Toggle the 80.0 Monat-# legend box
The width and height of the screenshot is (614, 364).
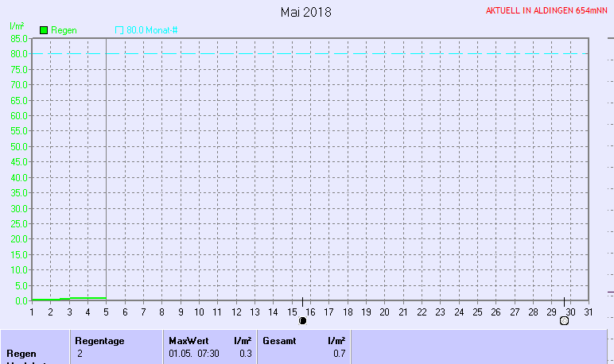tap(119, 30)
